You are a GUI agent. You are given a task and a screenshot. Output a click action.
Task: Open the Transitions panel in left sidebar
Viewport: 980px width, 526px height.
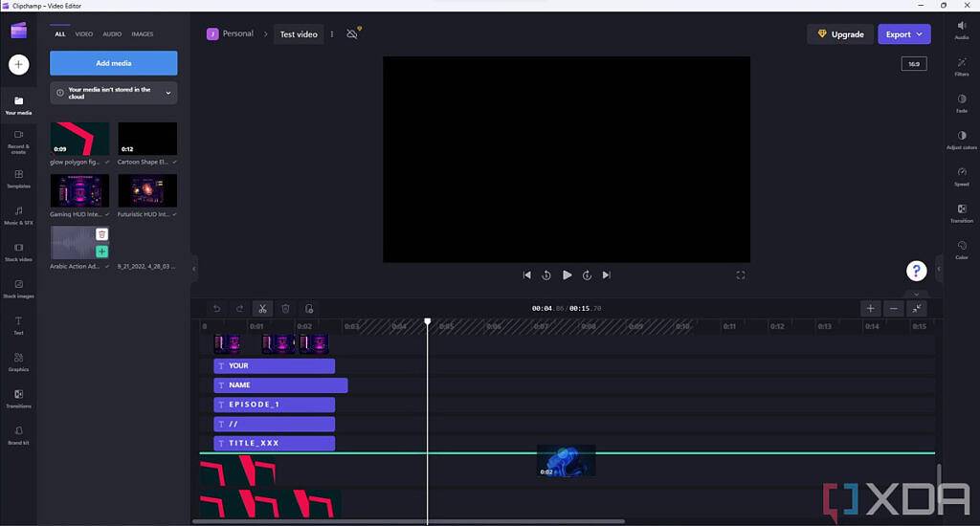click(x=18, y=398)
